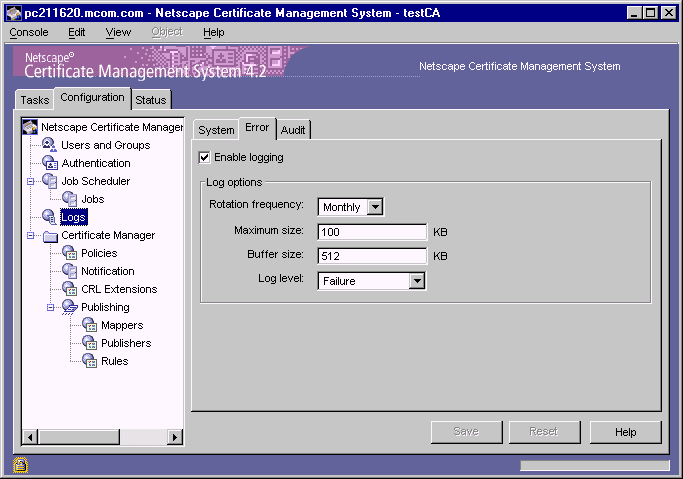The image size is (683, 479).
Task: Click the CRL Extensions node icon
Action: pos(70,289)
